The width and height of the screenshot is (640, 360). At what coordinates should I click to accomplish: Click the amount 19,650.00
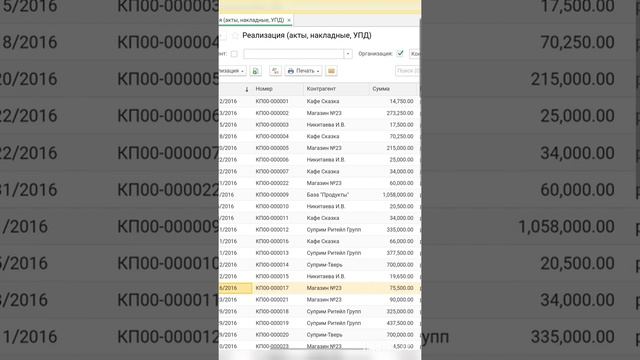[401, 276]
